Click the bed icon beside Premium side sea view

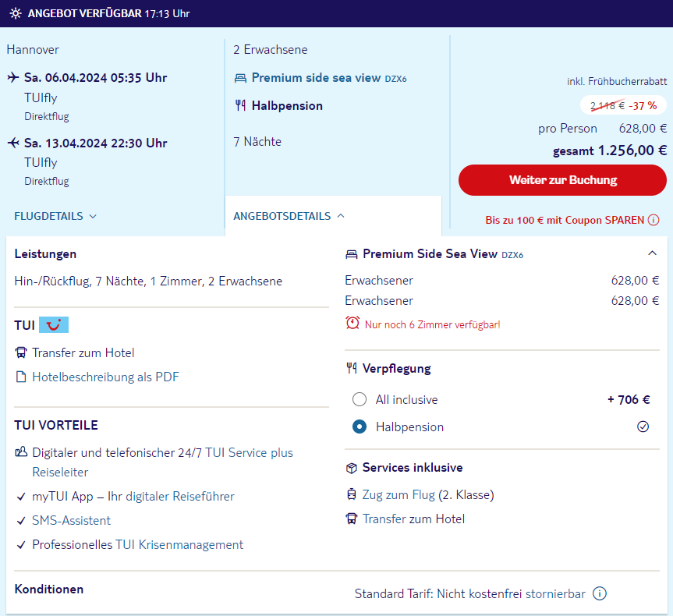coord(240,78)
